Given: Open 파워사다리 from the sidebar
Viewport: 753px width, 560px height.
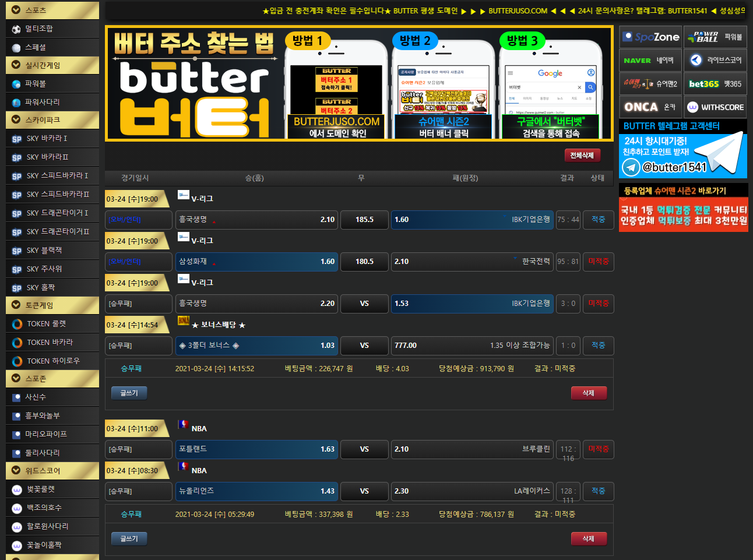Looking at the screenshot, I should click(x=43, y=102).
